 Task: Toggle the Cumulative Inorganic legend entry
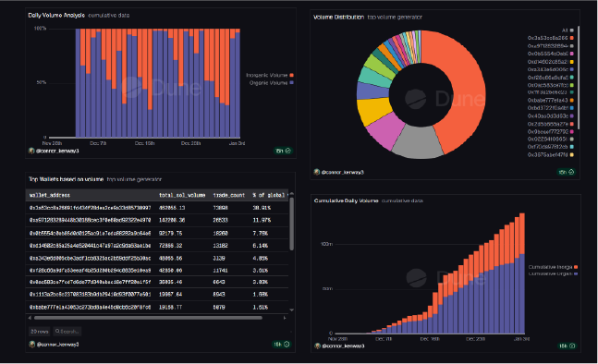(x=553, y=267)
